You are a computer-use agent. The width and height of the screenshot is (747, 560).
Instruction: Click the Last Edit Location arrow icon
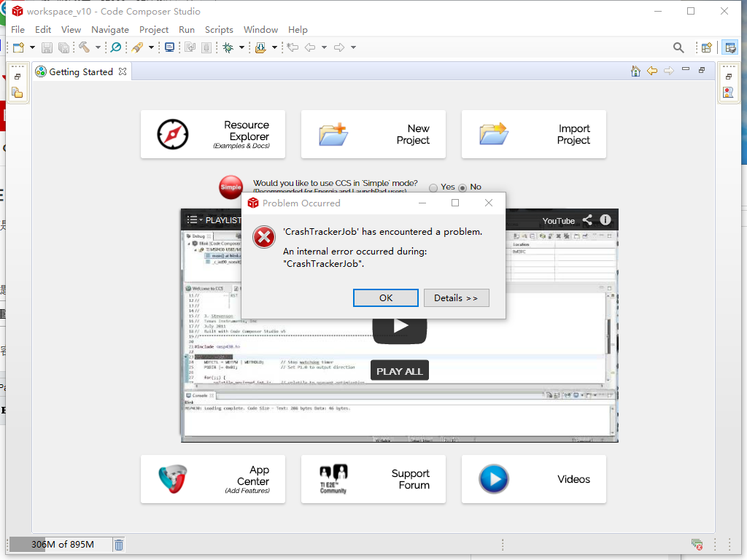click(x=293, y=47)
